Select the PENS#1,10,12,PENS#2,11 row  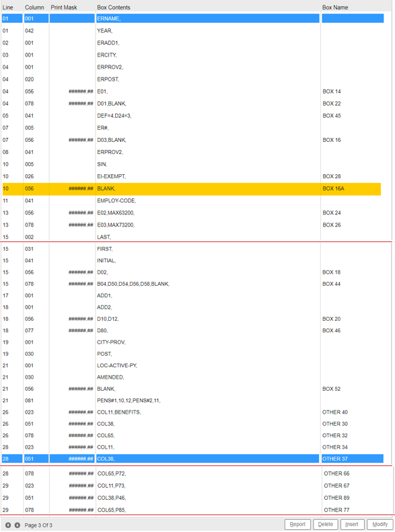(x=192, y=400)
